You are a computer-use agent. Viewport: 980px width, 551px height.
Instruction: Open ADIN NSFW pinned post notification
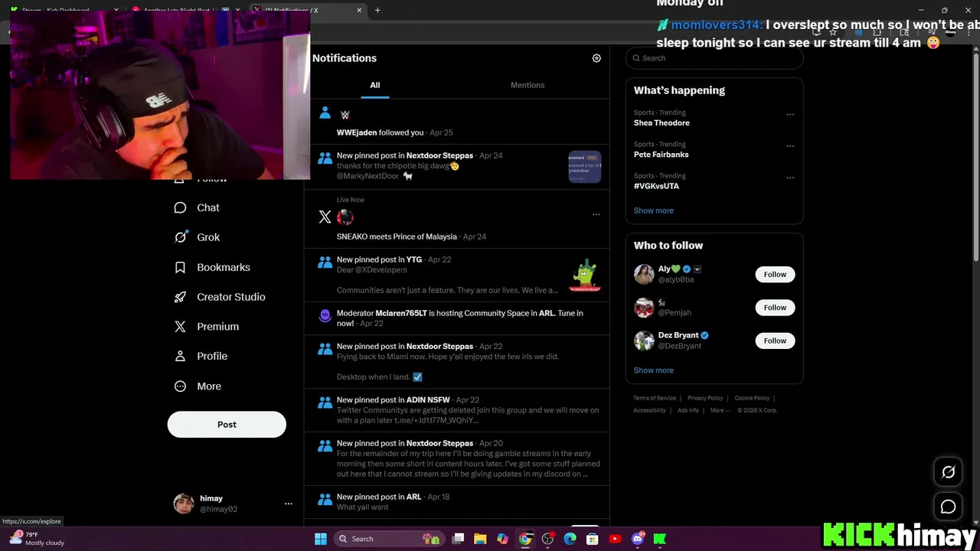(x=457, y=410)
